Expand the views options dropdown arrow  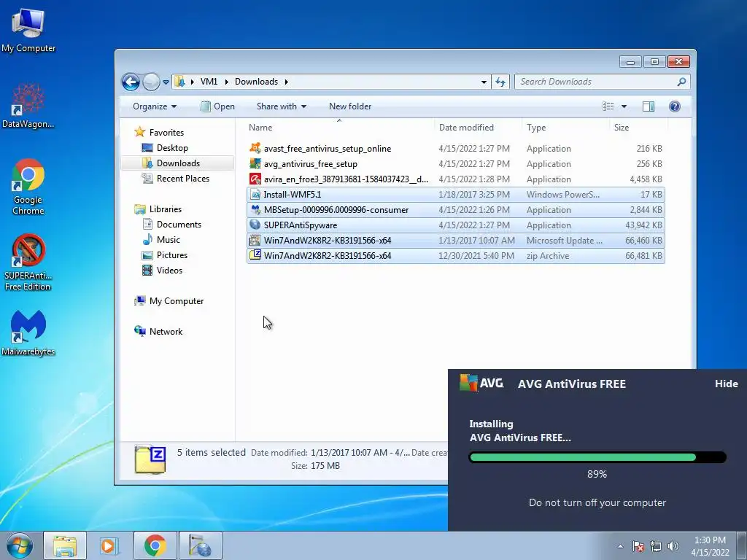[624, 106]
